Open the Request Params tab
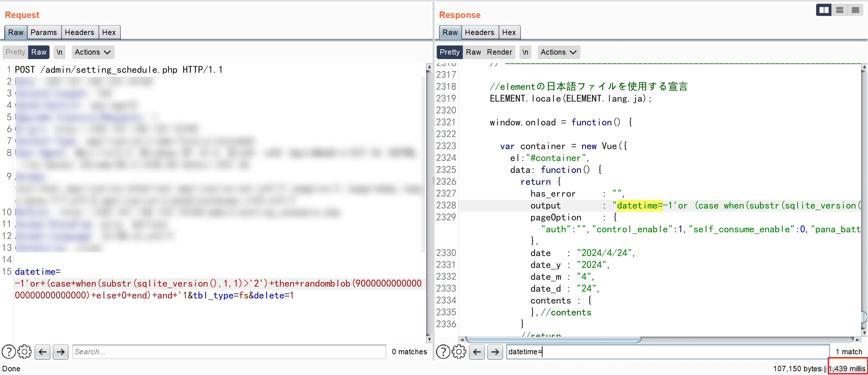The height and width of the screenshot is (375, 868). pyautogui.click(x=44, y=32)
